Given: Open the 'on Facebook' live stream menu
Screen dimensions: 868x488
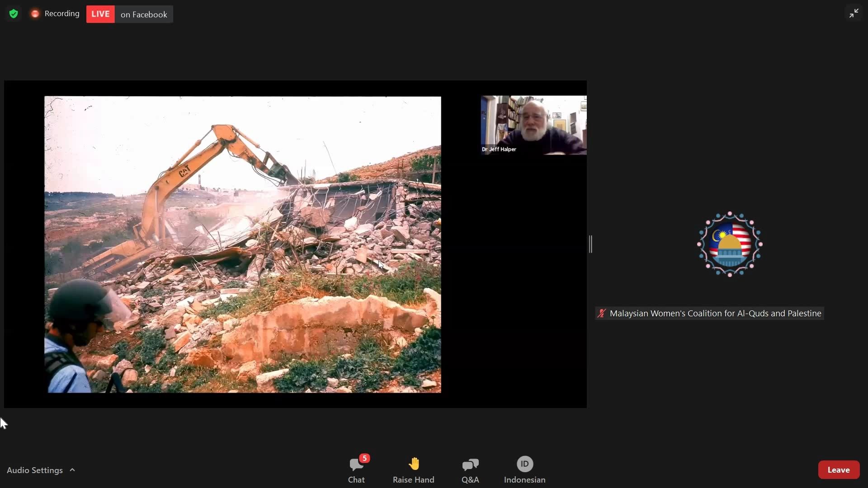Looking at the screenshot, I should point(144,14).
